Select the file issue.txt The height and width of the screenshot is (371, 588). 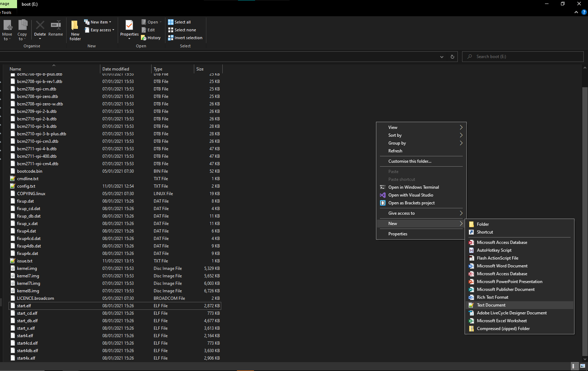(x=115, y=261)
